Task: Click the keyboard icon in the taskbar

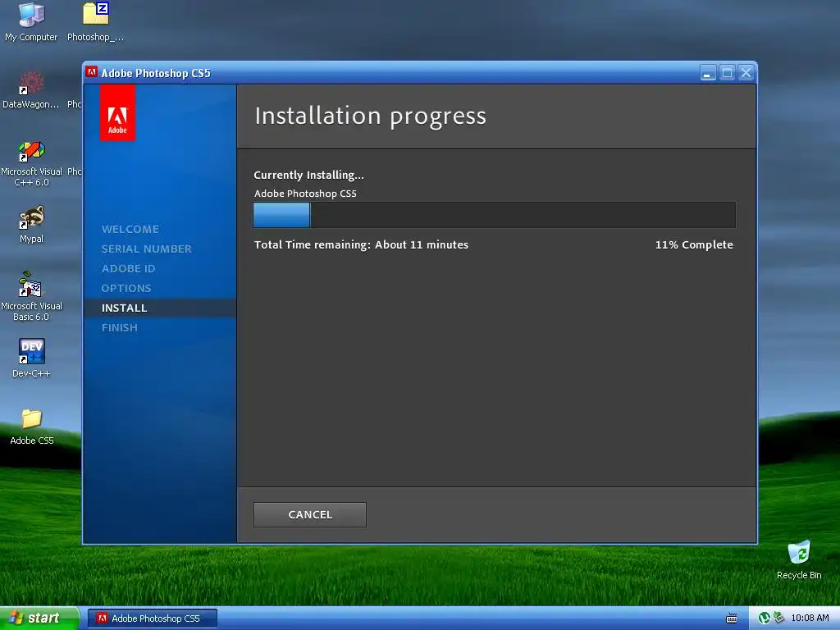Action: point(731,619)
